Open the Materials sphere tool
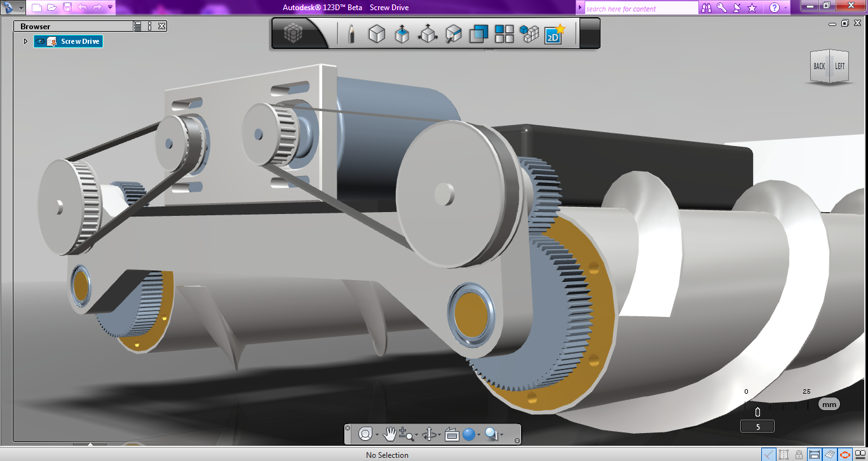The width and height of the screenshot is (868, 461). pos(470,434)
